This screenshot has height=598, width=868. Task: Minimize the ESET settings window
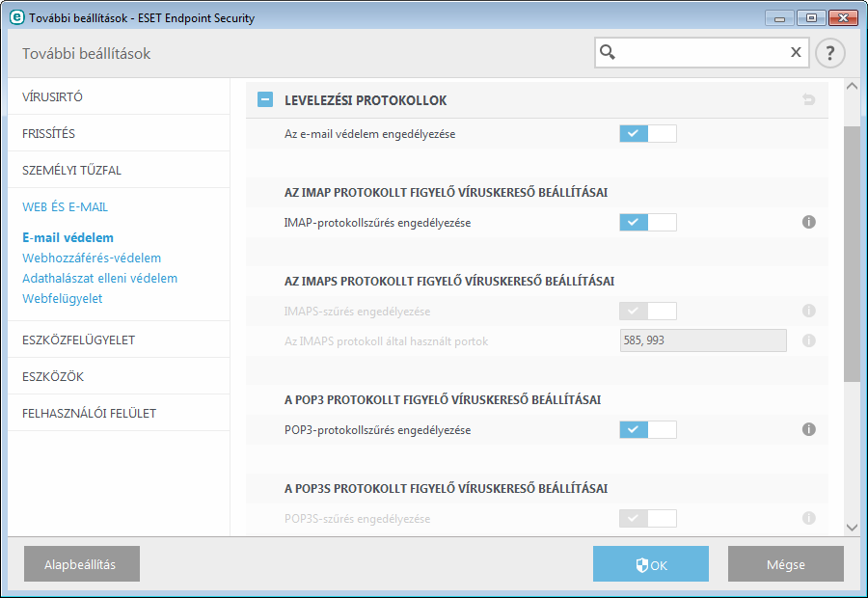tap(779, 18)
